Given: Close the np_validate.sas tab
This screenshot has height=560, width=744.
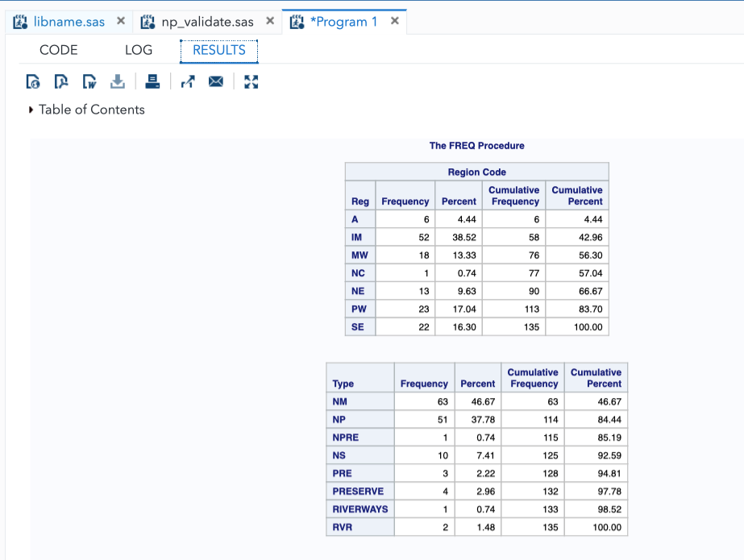Looking at the screenshot, I should 270,21.
